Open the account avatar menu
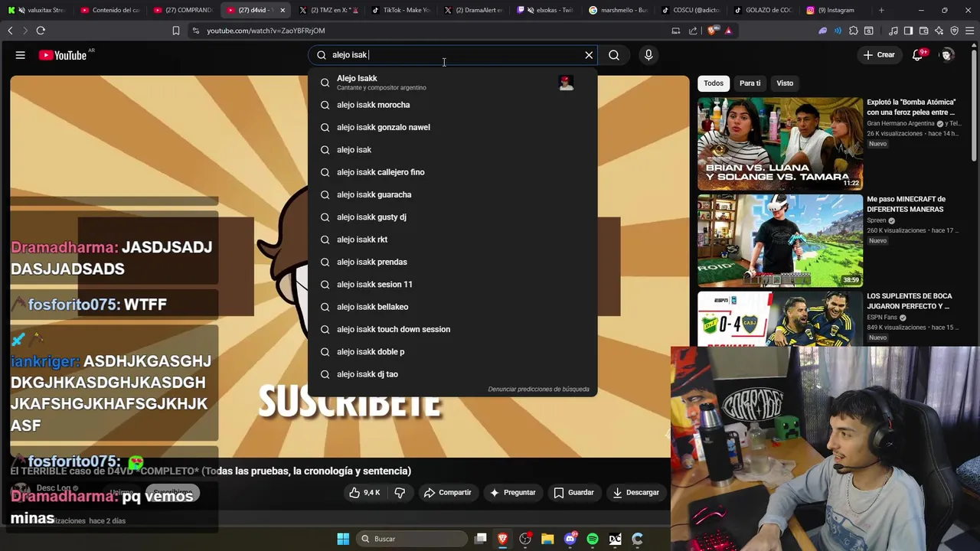Viewport: 980px width, 551px height. (947, 55)
